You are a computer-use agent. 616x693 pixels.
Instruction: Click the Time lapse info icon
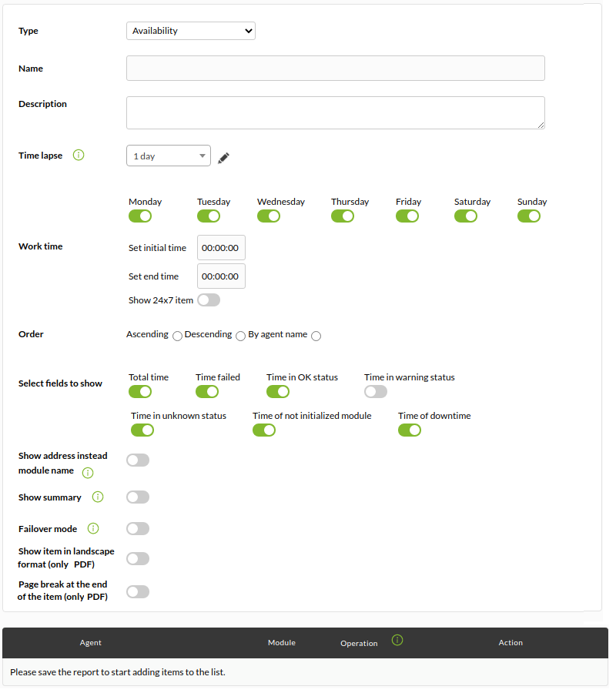point(79,155)
